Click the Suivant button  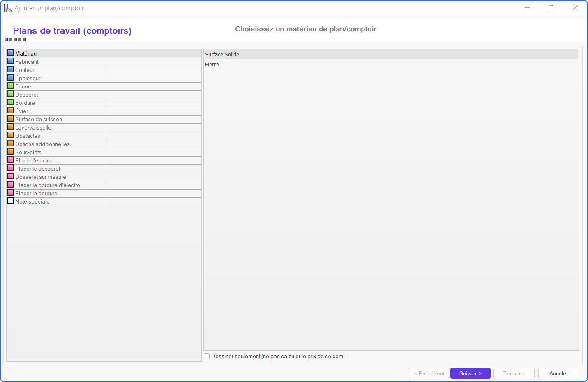(x=470, y=373)
